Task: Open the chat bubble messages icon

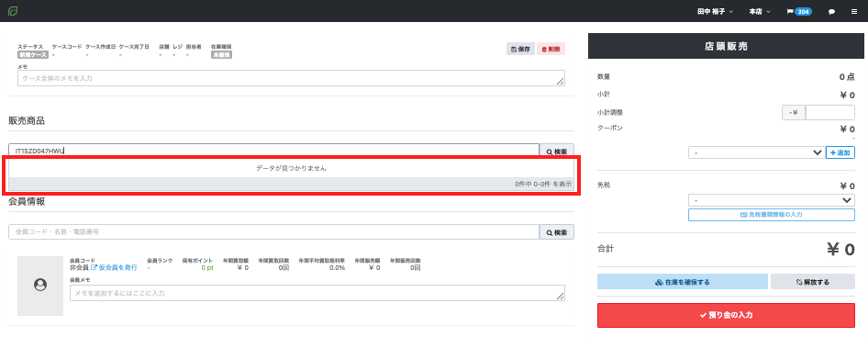Action: pos(831,11)
